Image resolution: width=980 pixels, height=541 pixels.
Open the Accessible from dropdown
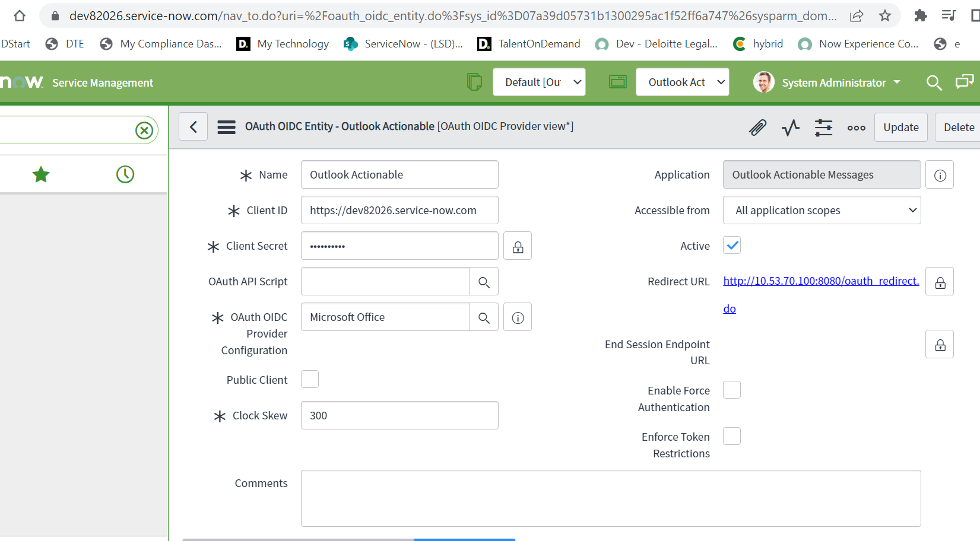click(822, 210)
